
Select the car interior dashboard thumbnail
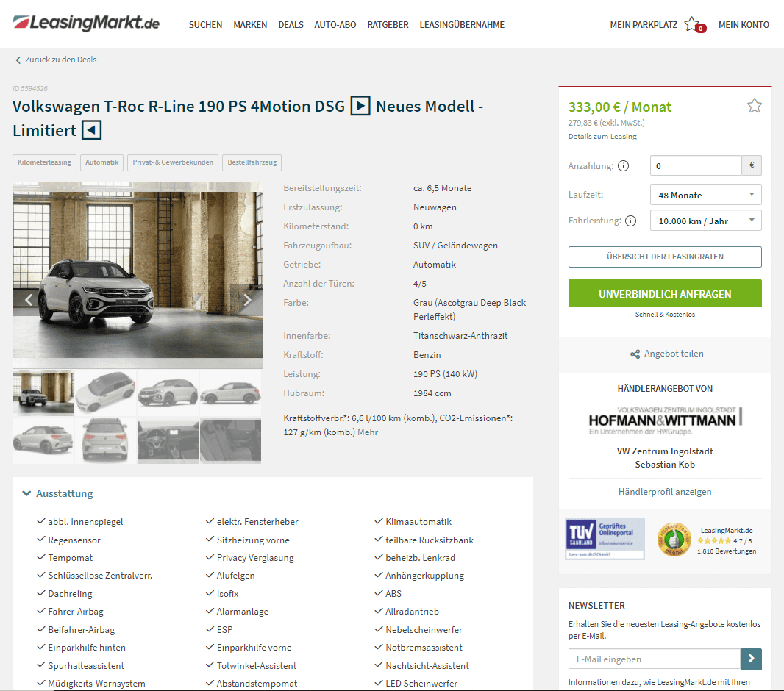(x=168, y=440)
